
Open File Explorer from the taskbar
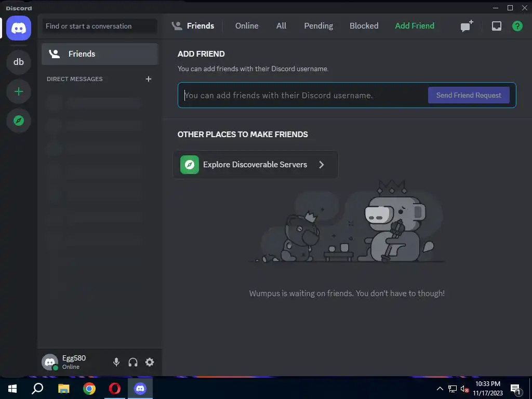coord(63,388)
